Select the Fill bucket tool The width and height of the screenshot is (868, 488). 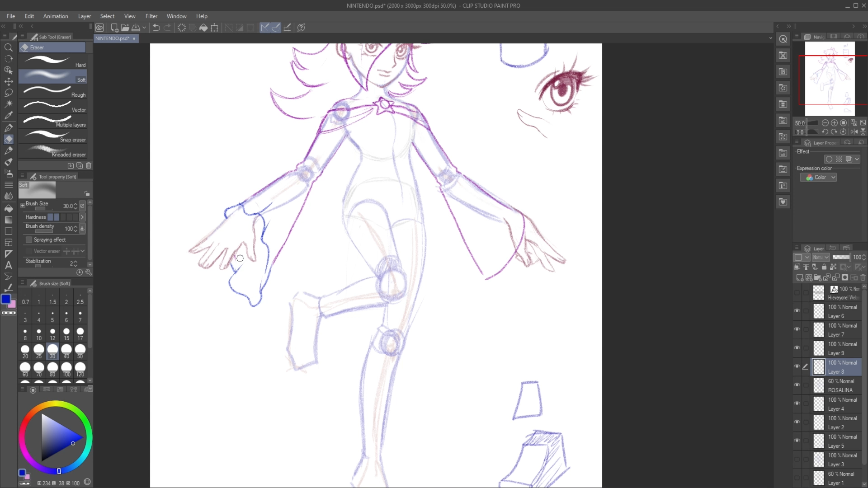coord(8,208)
